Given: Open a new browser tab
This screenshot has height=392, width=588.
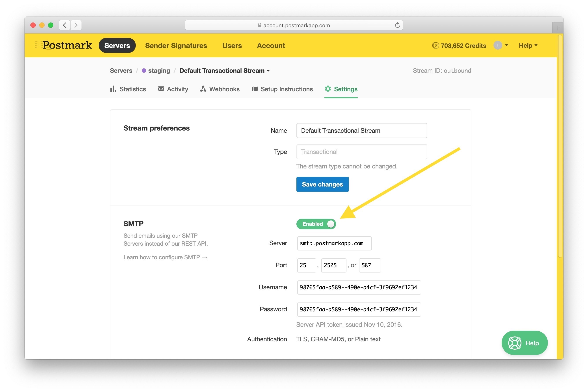Looking at the screenshot, I should 557,28.
